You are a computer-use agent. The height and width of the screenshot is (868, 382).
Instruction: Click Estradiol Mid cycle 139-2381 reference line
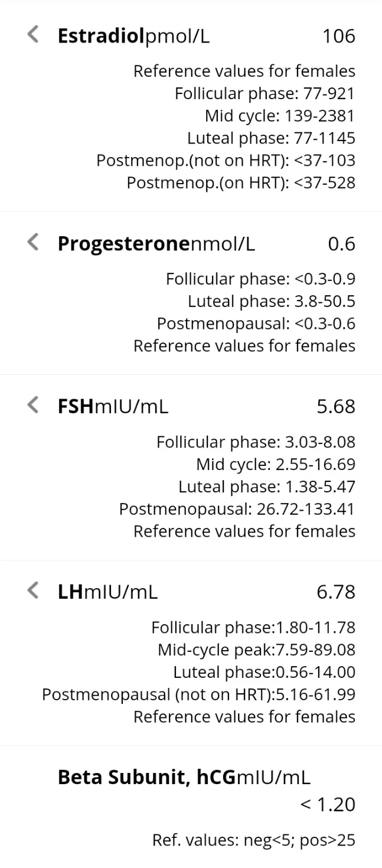[280, 116]
